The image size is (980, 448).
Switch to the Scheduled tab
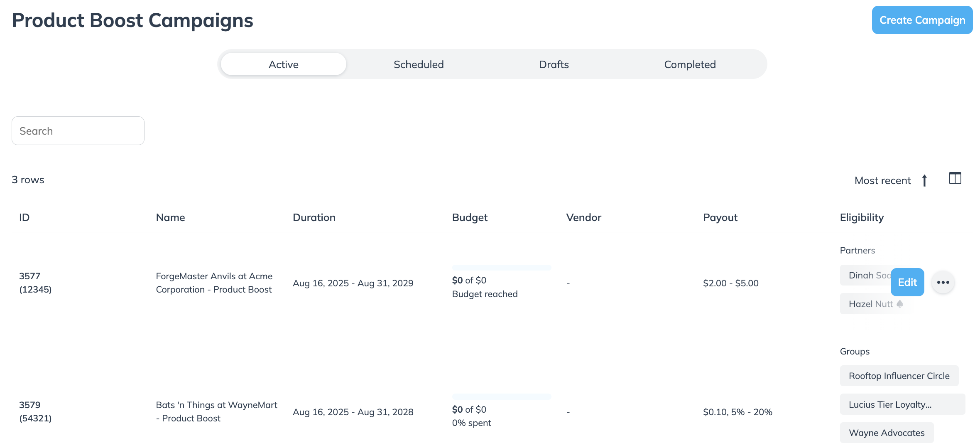(419, 64)
